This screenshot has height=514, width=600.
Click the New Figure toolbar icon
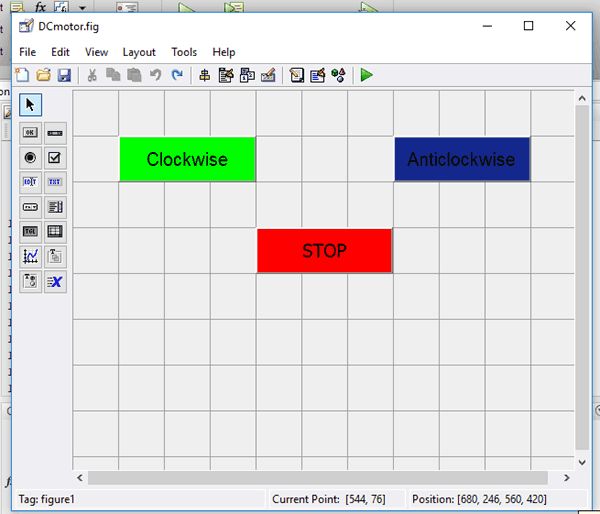click(22, 75)
